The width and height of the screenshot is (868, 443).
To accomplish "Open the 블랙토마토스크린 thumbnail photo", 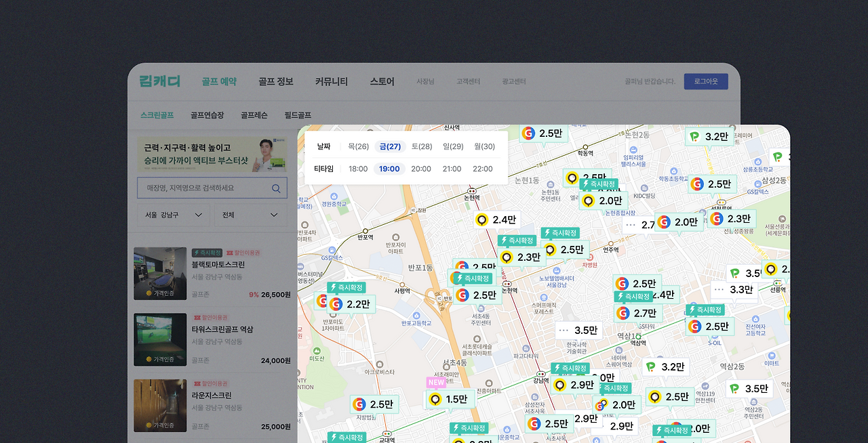I will coord(160,274).
